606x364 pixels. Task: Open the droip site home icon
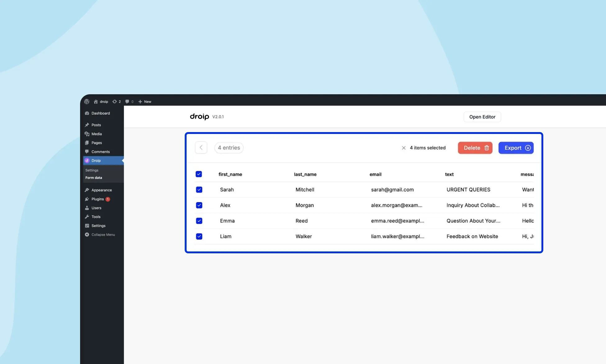tap(96, 102)
